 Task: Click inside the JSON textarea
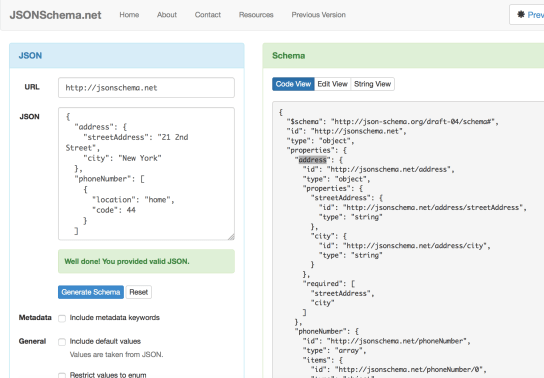coord(146,173)
